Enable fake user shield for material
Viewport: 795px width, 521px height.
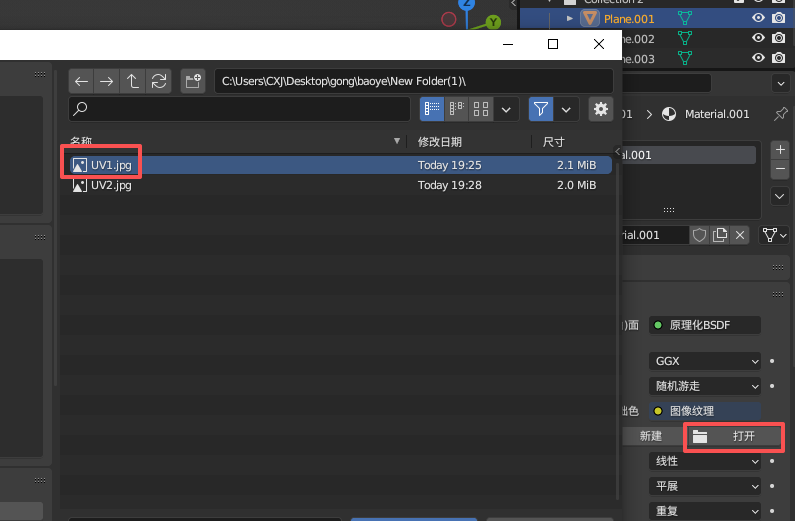[x=700, y=235]
